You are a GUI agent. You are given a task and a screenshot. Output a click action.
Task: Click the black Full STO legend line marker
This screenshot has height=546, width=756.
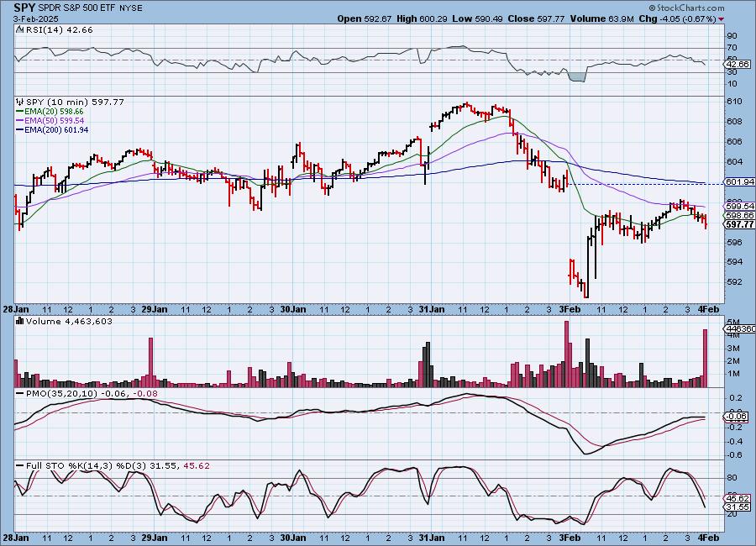coord(20,466)
